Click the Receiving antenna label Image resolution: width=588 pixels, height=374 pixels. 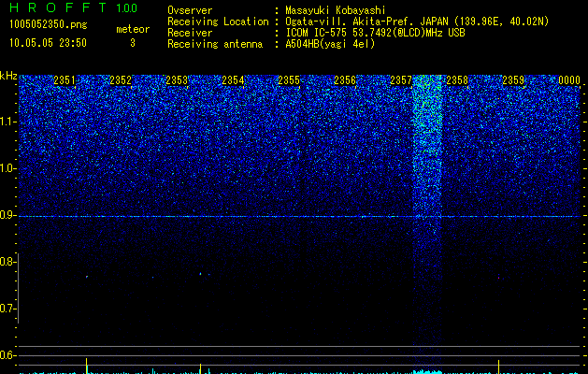tap(215, 44)
